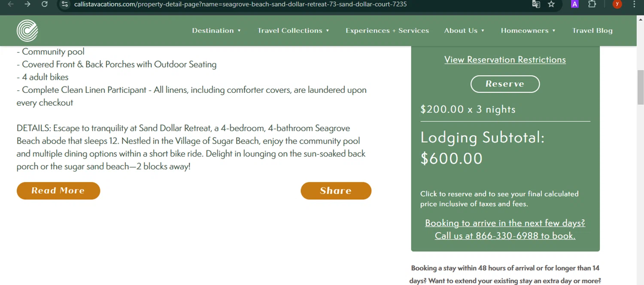Go to Experiences + Services page
The height and width of the screenshot is (285, 644).
(387, 31)
